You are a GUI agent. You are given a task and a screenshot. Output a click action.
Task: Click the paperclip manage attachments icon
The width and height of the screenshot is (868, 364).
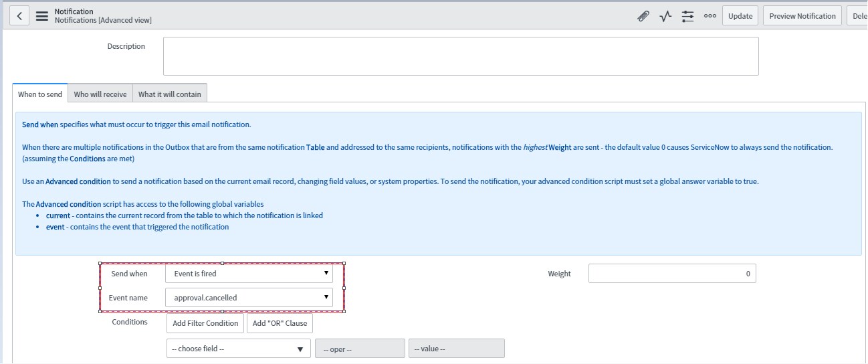pyautogui.click(x=643, y=17)
